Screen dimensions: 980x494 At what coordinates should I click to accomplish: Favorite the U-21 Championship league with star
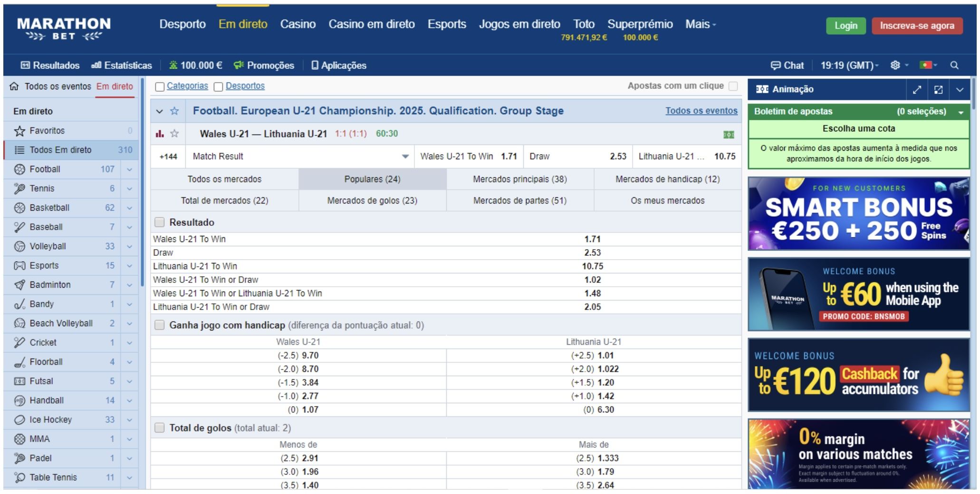click(x=174, y=111)
